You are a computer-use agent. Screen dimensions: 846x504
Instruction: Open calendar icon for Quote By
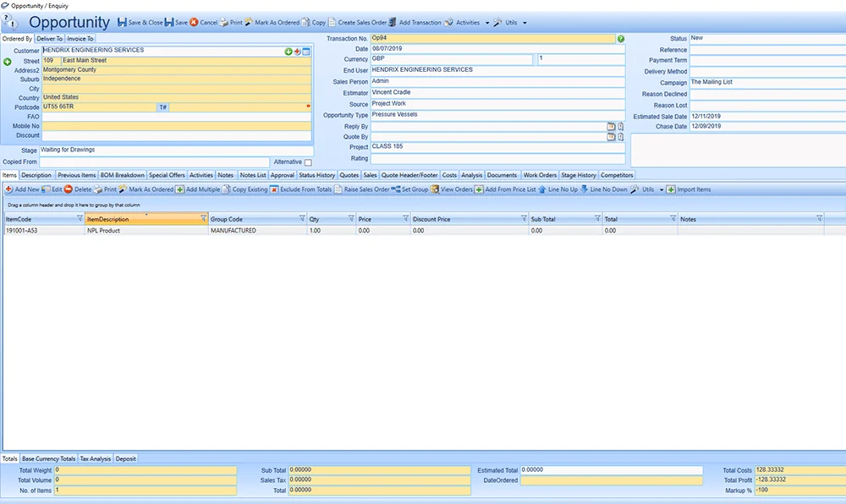click(x=611, y=137)
